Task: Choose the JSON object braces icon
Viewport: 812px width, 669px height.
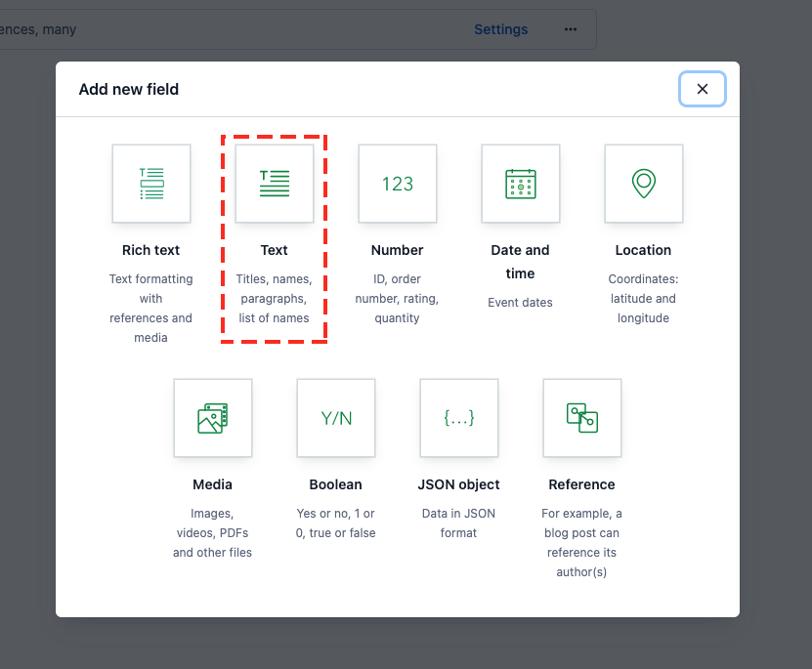Action: click(x=459, y=418)
